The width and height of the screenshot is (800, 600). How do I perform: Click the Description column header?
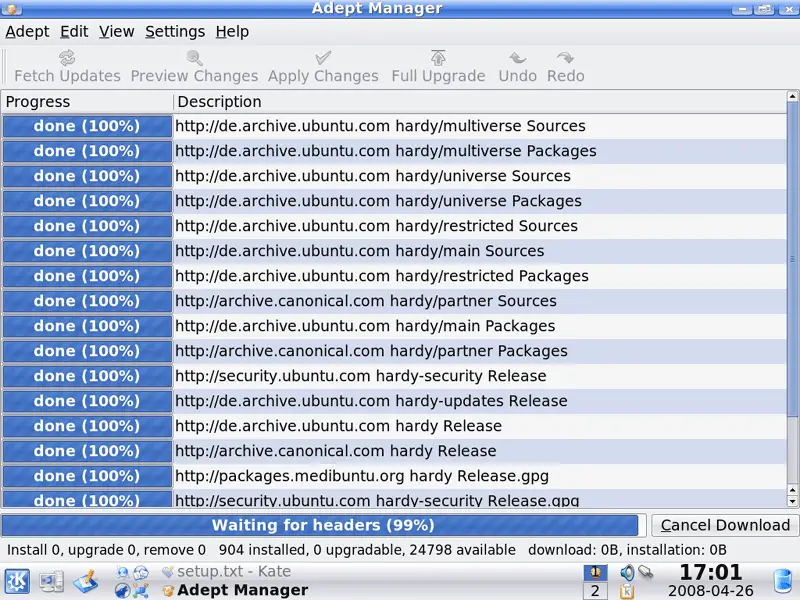[x=480, y=102]
